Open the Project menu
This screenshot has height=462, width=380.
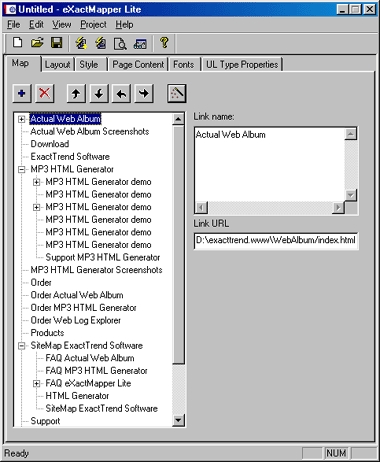(93, 25)
